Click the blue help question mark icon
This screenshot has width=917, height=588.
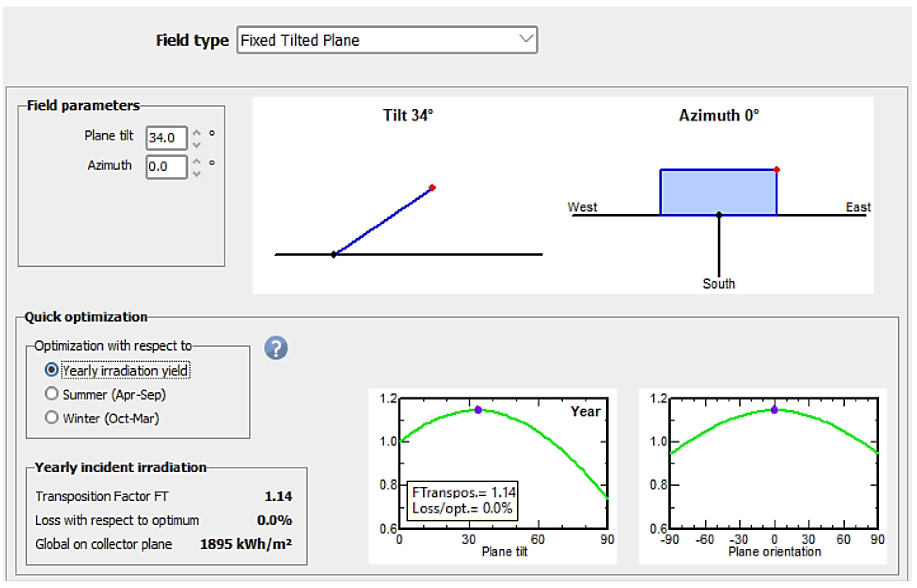coord(276,348)
